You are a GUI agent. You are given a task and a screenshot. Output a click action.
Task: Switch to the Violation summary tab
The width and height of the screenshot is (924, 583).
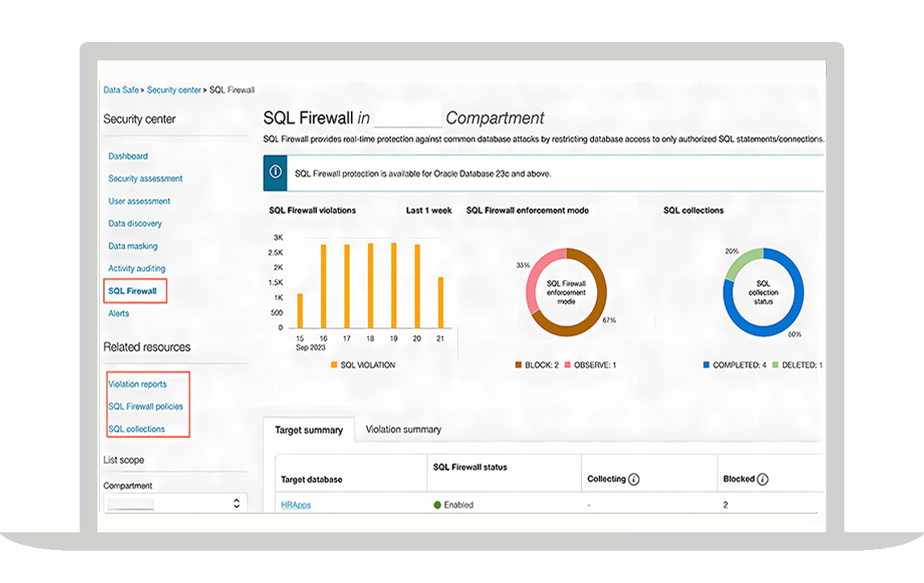click(403, 430)
